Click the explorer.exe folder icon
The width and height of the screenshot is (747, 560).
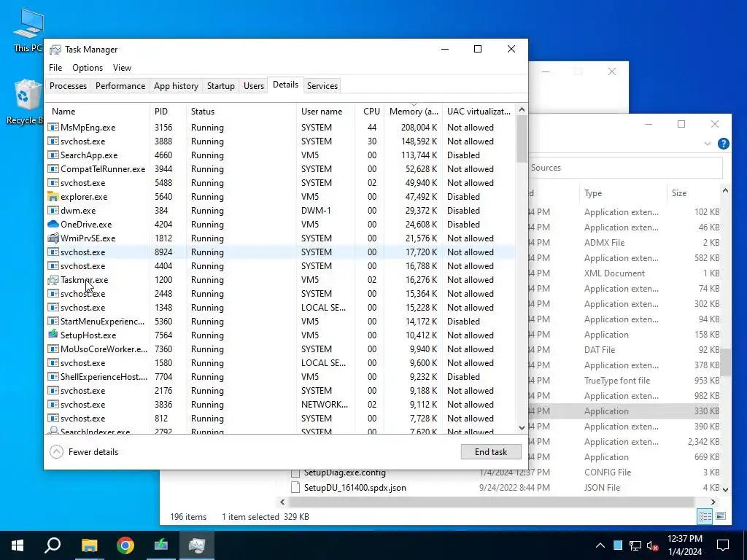53,197
